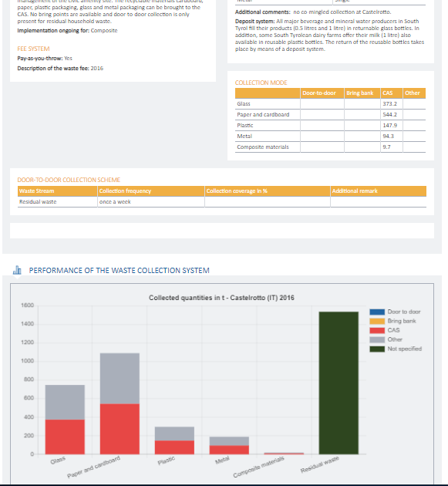Click gray Other segment of Paper and cardboard bar
This screenshot has width=448, height=486.
tap(120, 379)
